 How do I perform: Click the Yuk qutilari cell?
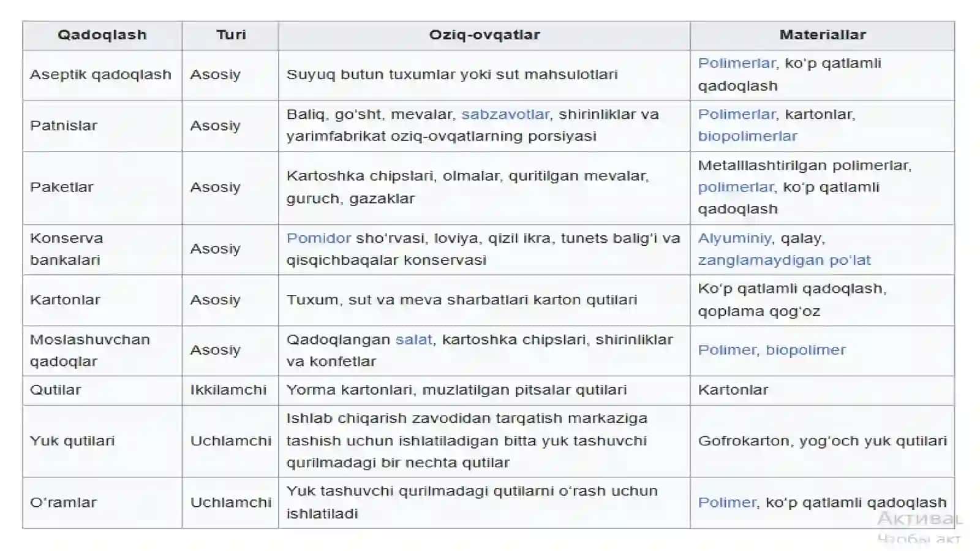102,441
